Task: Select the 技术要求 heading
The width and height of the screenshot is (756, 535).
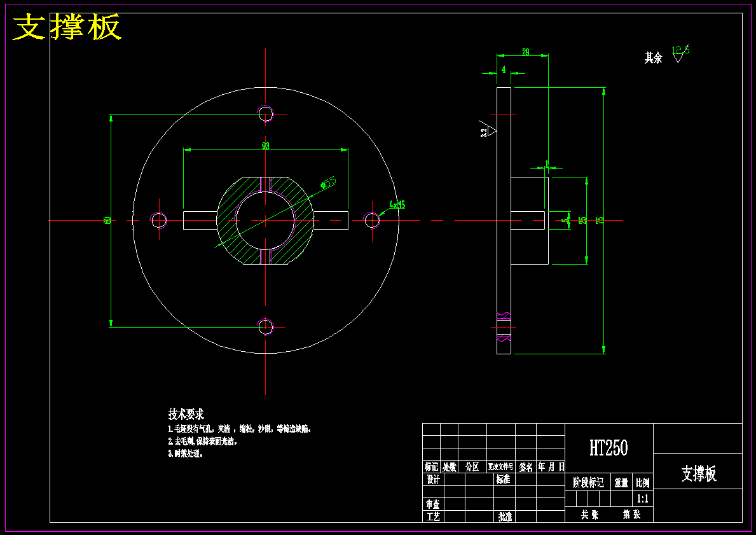Action: click(x=186, y=414)
